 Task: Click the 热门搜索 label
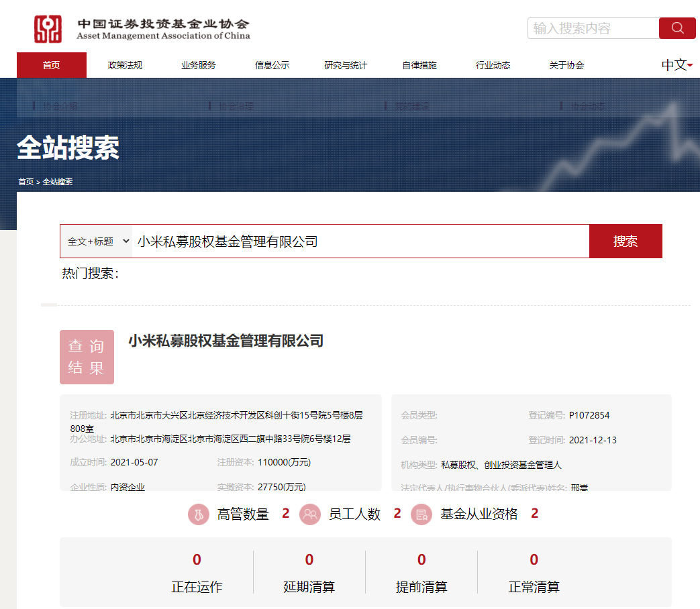(90, 273)
